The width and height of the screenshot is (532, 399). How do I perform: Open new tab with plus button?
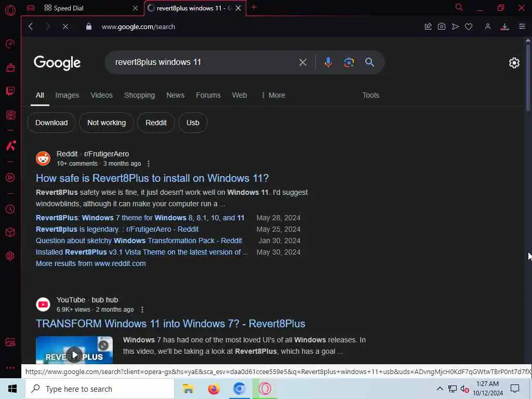click(254, 7)
